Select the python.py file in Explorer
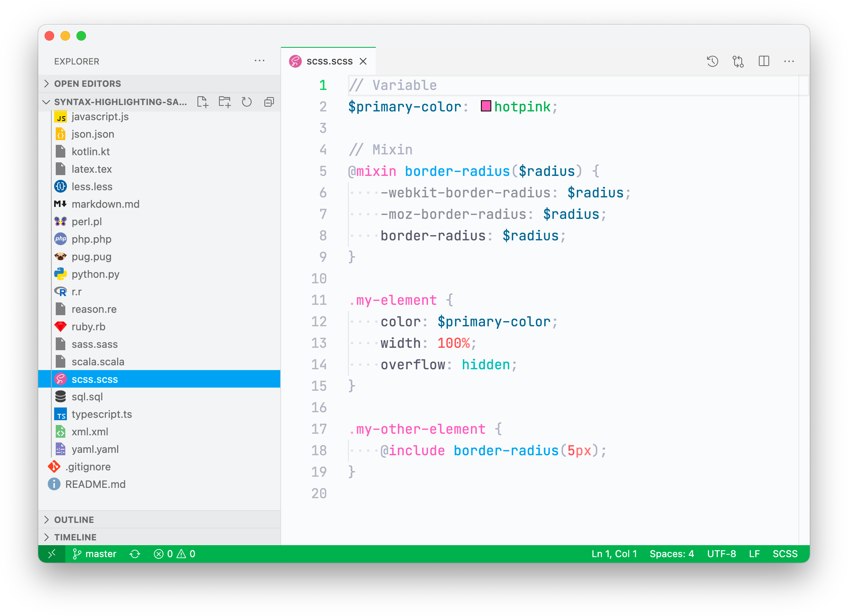Image resolution: width=848 pixels, height=616 pixels. (95, 274)
